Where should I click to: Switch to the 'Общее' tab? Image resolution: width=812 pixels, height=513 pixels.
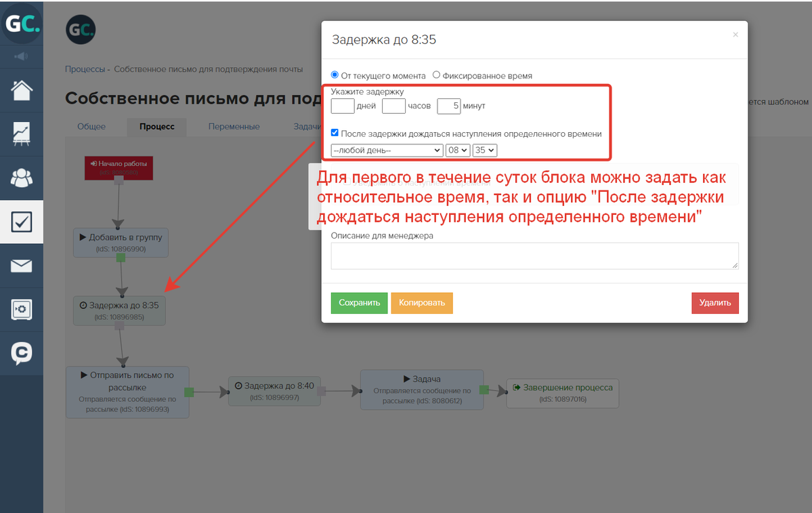(91, 127)
